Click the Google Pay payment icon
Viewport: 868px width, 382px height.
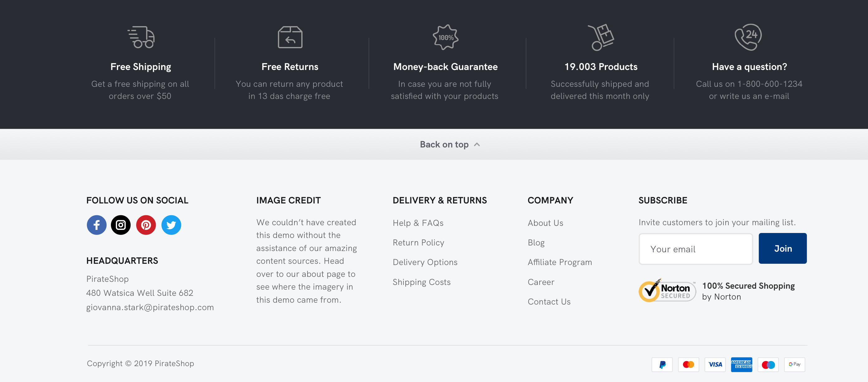coord(794,365)
